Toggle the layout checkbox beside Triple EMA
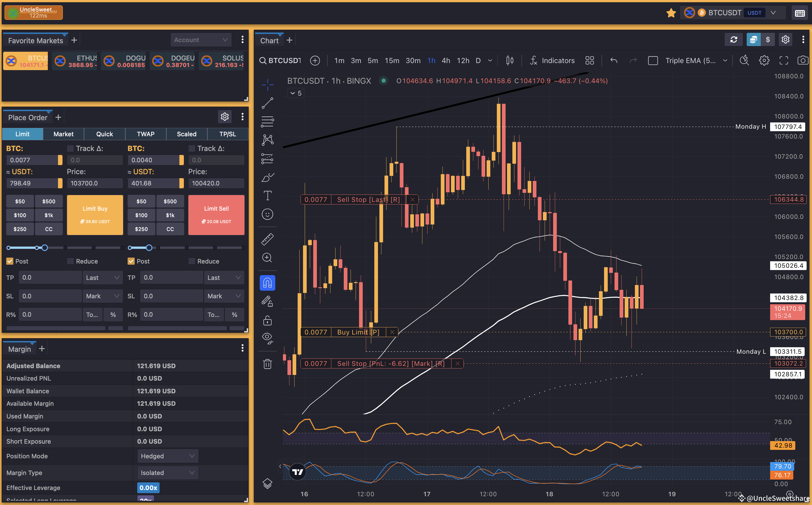The image size is (812, 505). (653, 61)
